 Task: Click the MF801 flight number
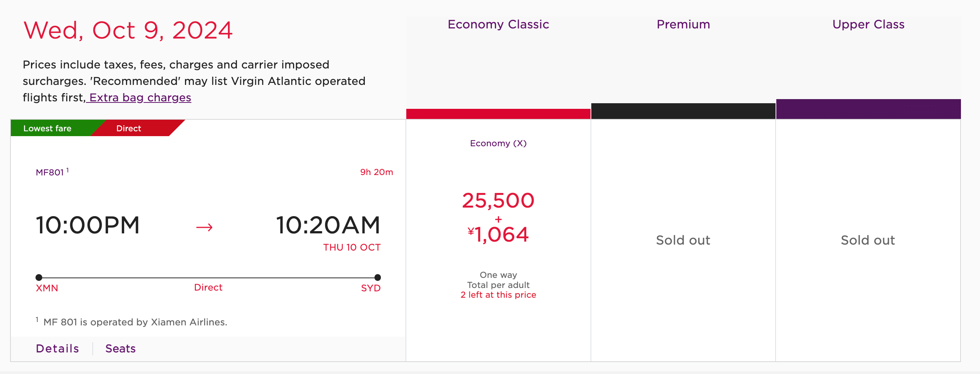[x=50, y=172]
